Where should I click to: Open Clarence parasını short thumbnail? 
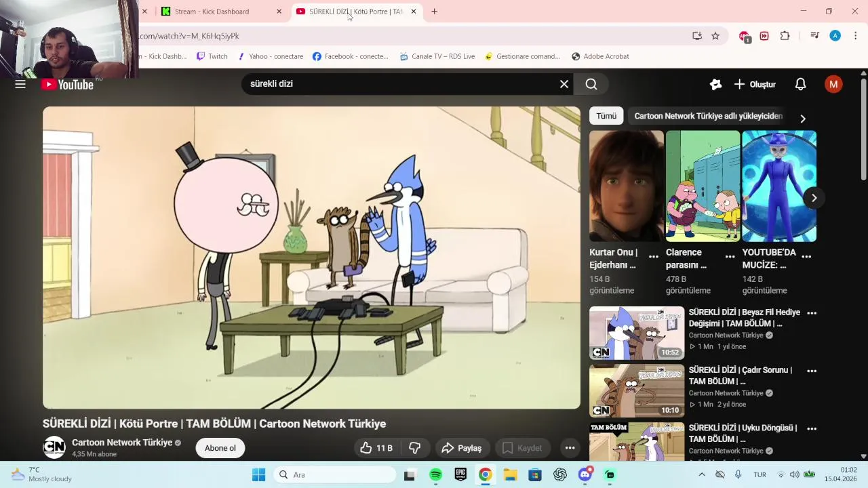[703, 186]
